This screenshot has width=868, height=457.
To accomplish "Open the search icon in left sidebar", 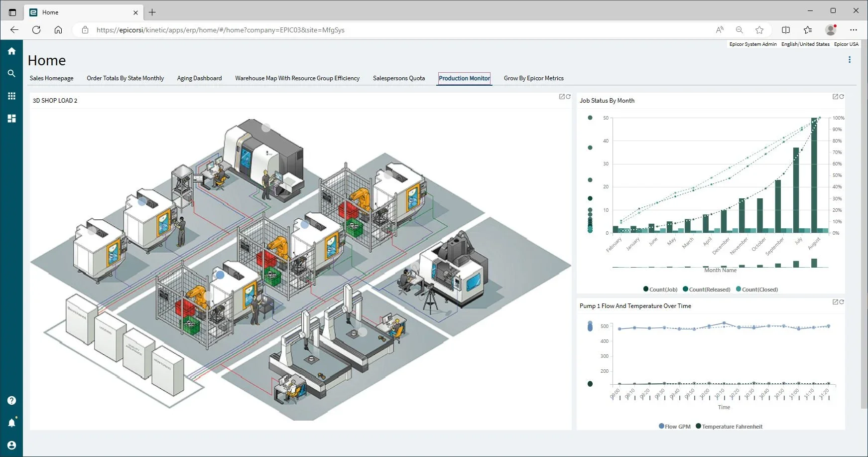I will (x=11, y=73).
